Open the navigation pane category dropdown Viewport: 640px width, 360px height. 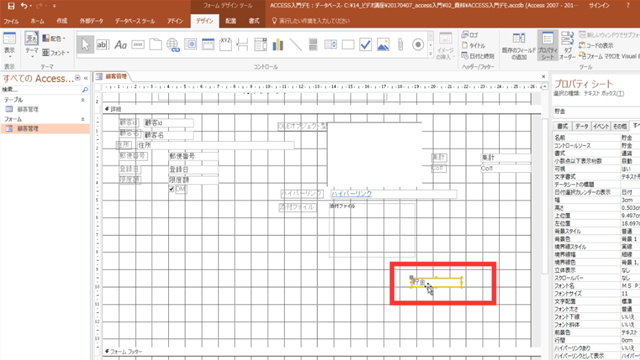pos(78,78)
